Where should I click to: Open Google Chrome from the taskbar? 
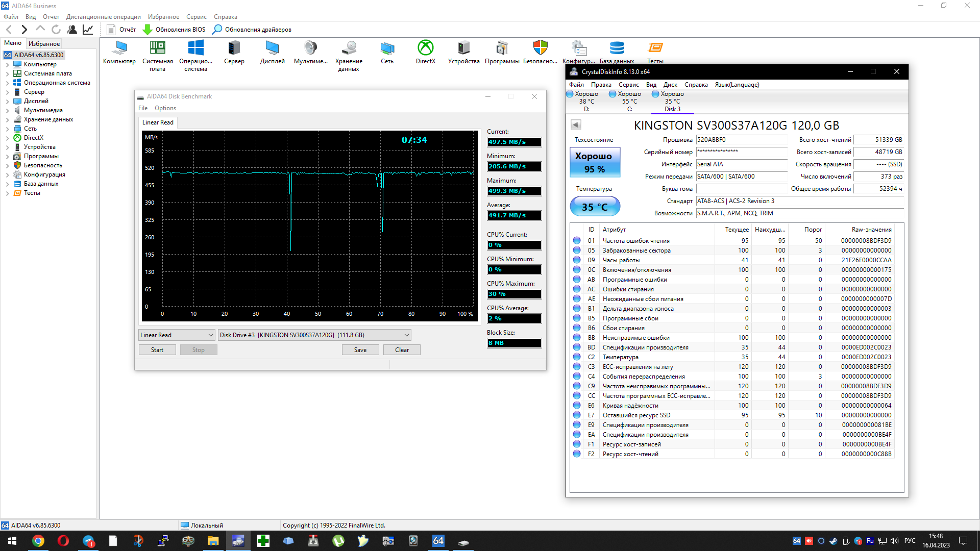(x=38, y=541)
